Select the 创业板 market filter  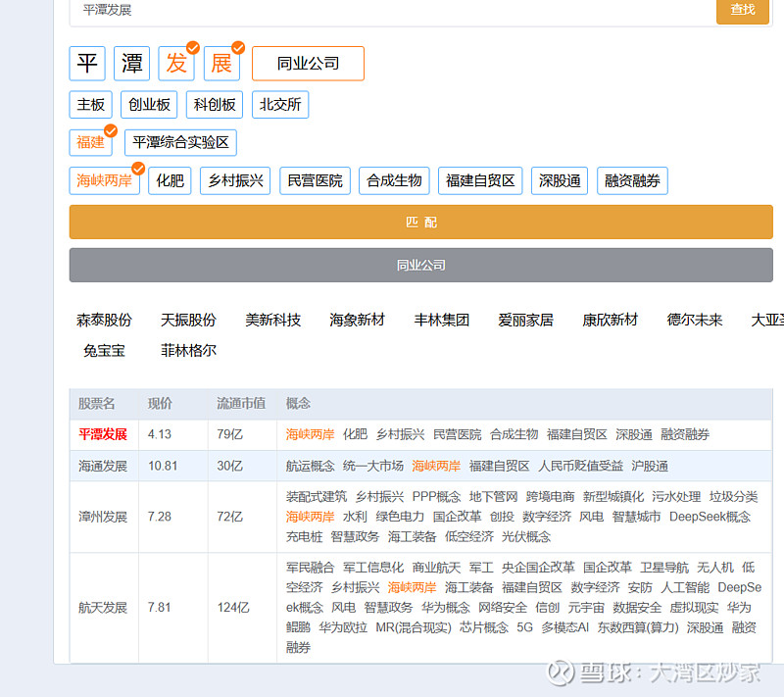click(149, 104)
